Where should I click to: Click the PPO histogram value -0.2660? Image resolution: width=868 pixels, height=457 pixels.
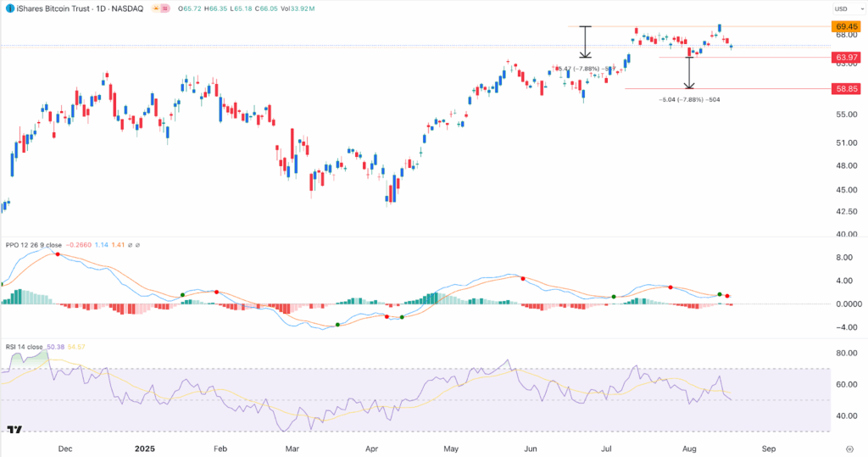[x=79, y=245]
